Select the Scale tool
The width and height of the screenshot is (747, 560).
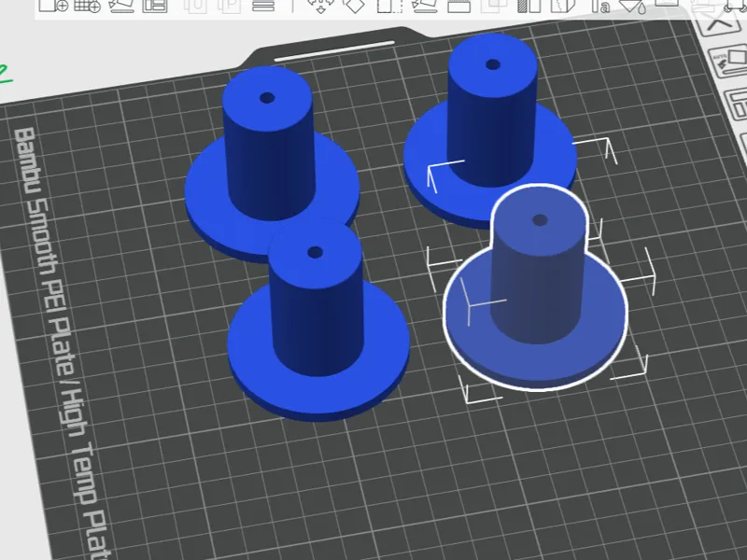click(x=389, y=6)
